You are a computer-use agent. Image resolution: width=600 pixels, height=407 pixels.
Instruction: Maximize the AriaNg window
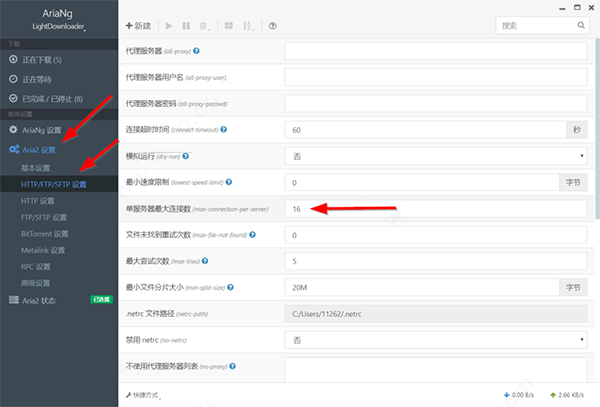pyautogui.click(x=577, y=7)
